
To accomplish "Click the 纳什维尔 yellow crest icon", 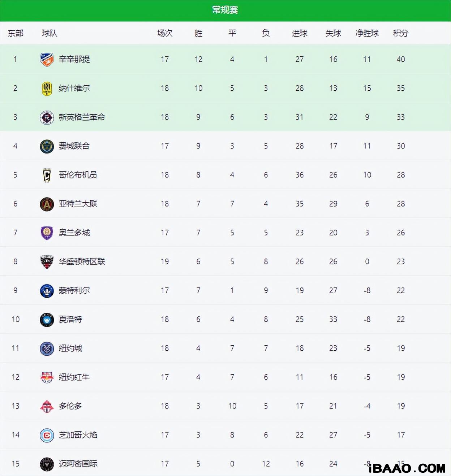I will tap(47, 88).
